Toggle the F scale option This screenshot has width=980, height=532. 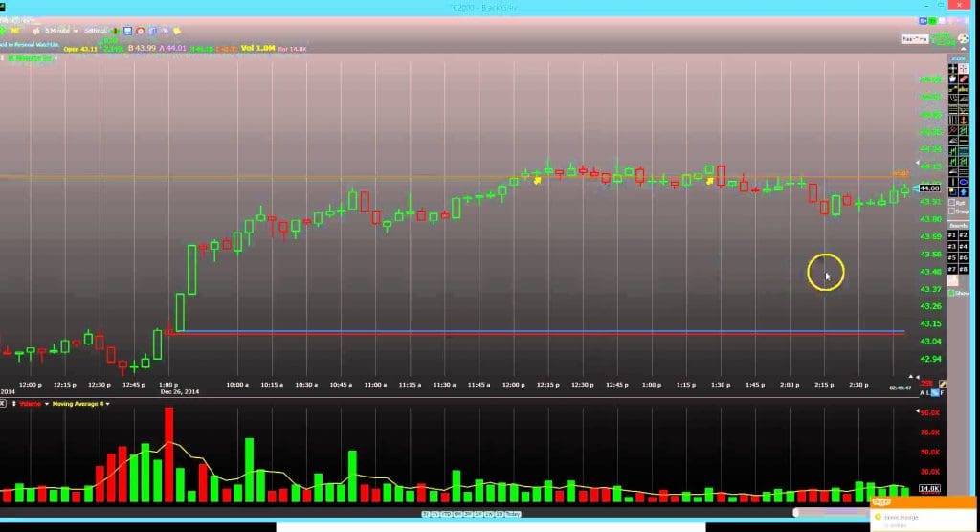tap(943, 393)
